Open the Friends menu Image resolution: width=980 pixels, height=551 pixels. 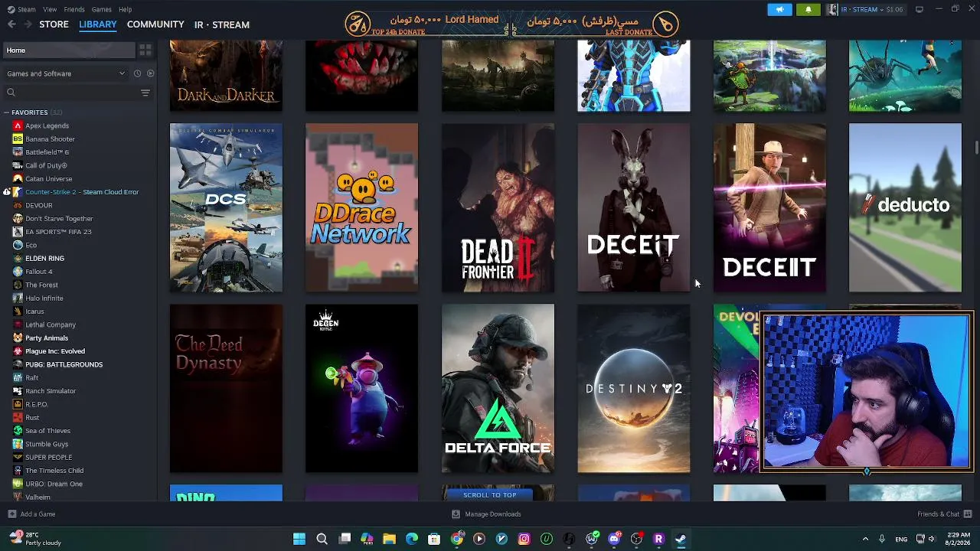(x=74, y=9)
